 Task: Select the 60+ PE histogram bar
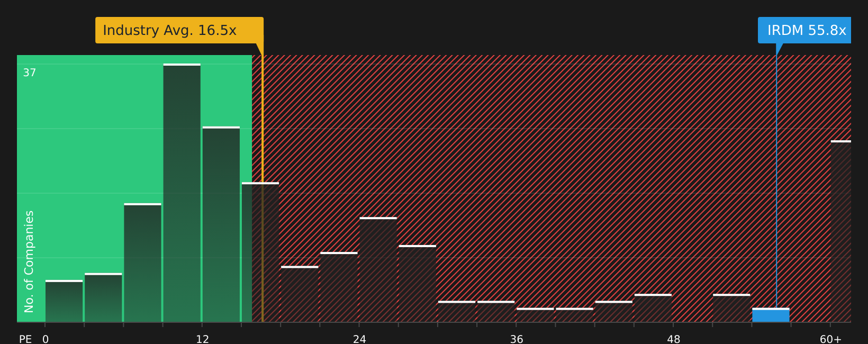point(841,231)
